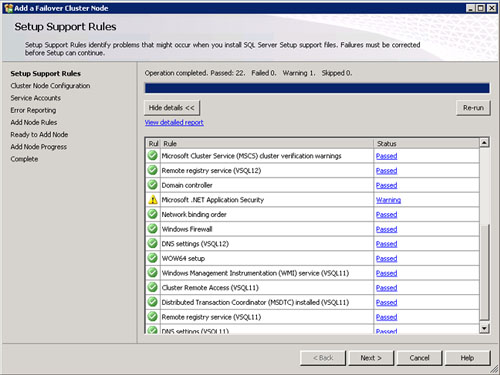Select Ready to Add Node step
The height and width of the screenshot is (375, 500).
pos(39,135)
